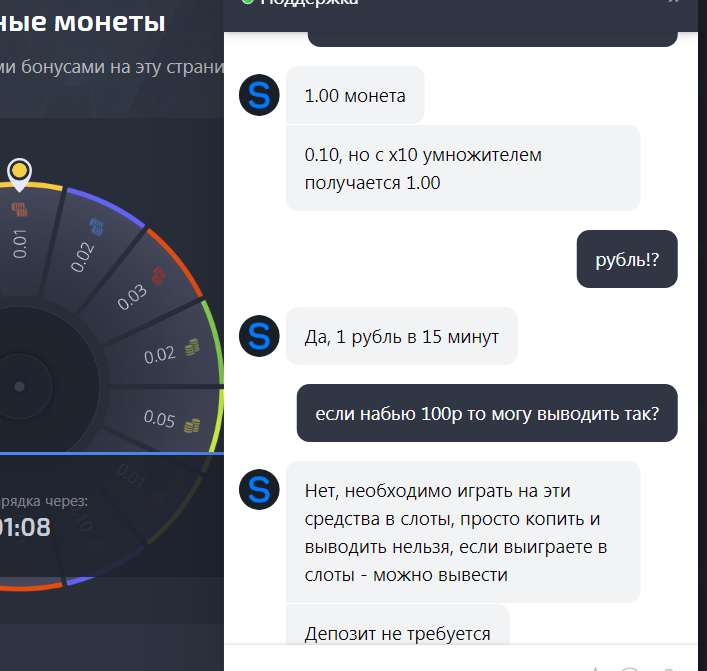This screenshot has width=707, height=671.
Task: Click the support avatar beside "1.00 монета"
Action: click(259, 95)
